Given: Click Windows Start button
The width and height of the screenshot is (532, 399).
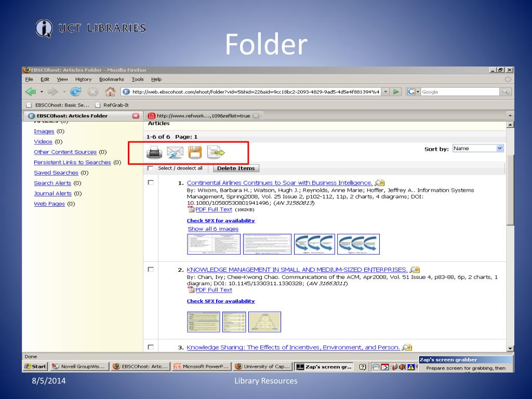Looking at the screenshot, I should [x=35, y=366].
